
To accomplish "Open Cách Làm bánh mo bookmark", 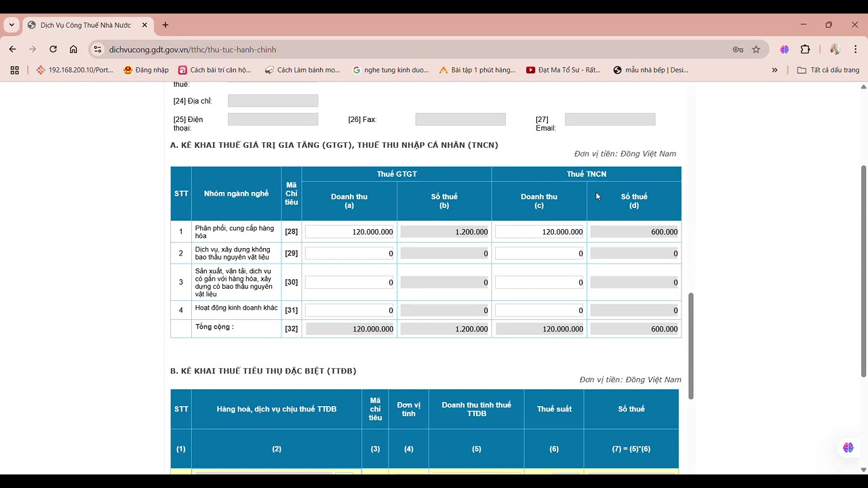I will (302, 70).
